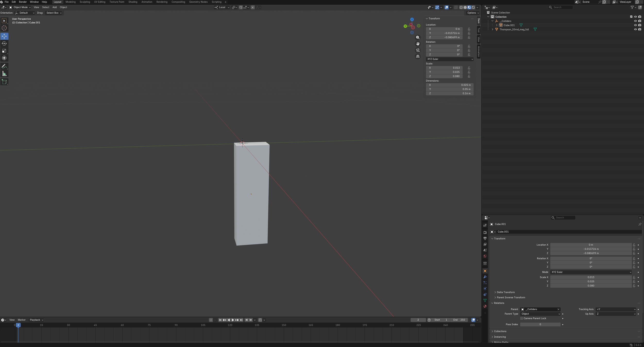Hide Cube.001 with its eye icon
Viewport: 644px width, 347px height.
pyautogui.click(x=635, y=25)
